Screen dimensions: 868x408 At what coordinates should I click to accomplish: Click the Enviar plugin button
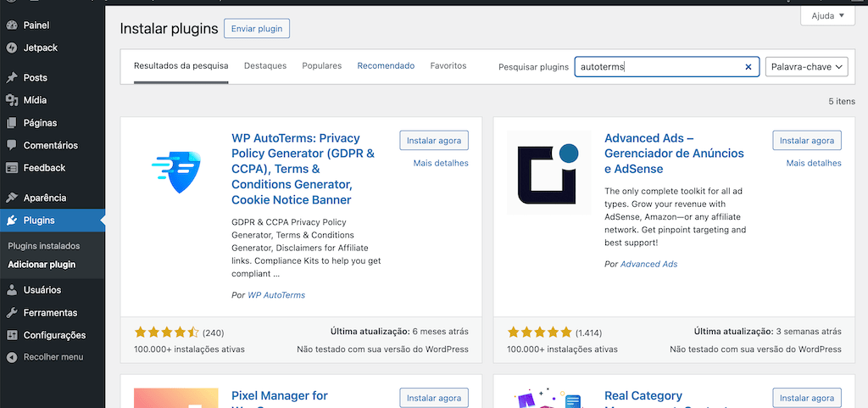pos(257,29)
